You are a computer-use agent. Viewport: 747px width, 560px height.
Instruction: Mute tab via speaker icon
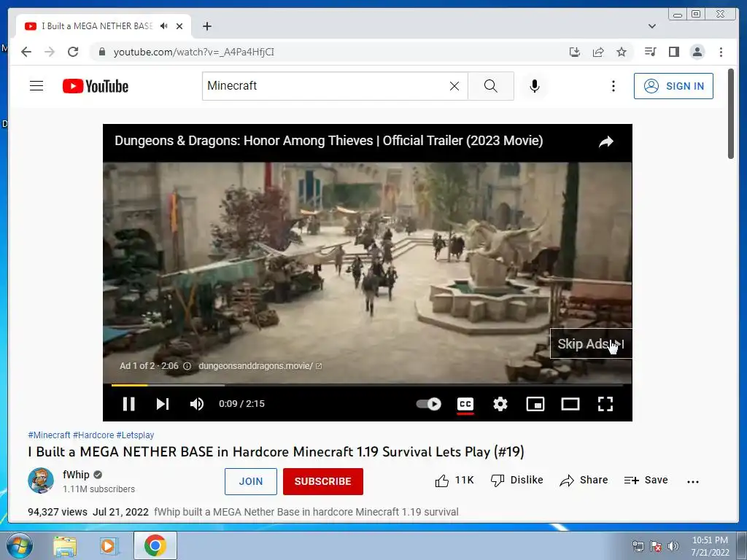(164, 26)
